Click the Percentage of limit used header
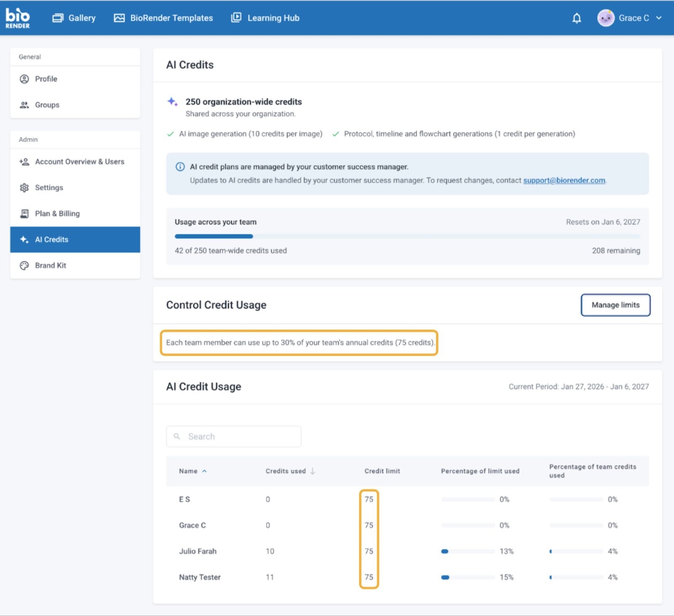The width and height of the screenshot is (674, 616). 480,471
